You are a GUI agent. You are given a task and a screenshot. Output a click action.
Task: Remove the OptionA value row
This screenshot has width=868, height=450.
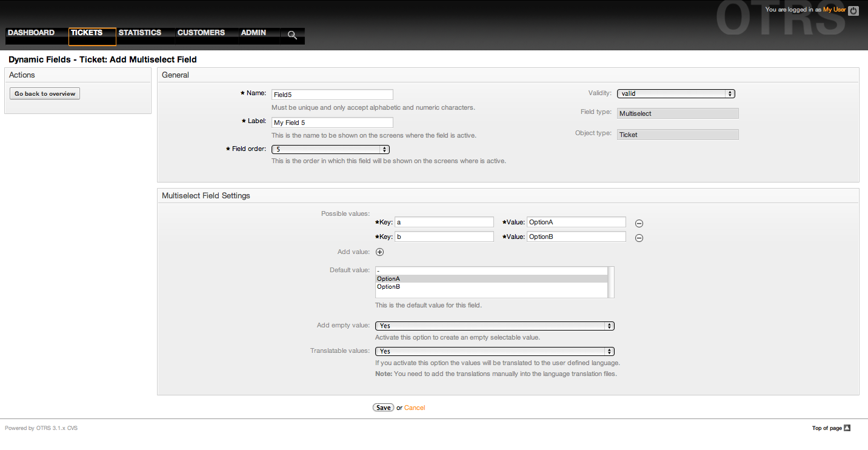point(639,223)
